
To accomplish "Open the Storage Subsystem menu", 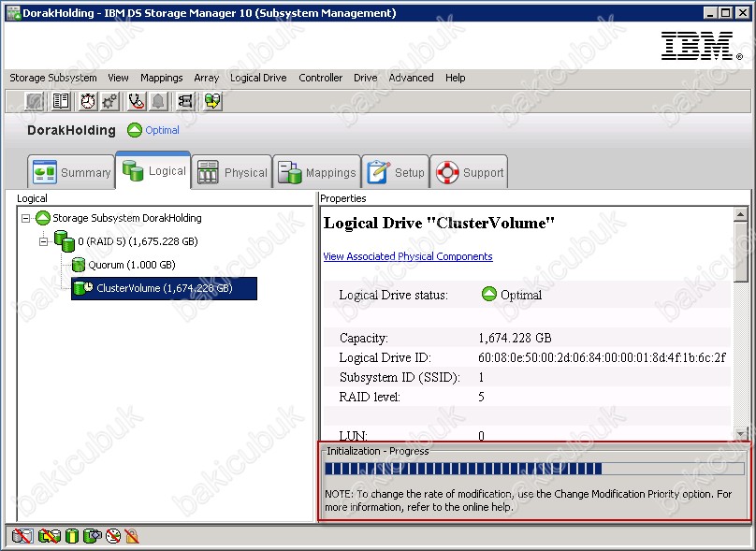I will pos(53,78).
